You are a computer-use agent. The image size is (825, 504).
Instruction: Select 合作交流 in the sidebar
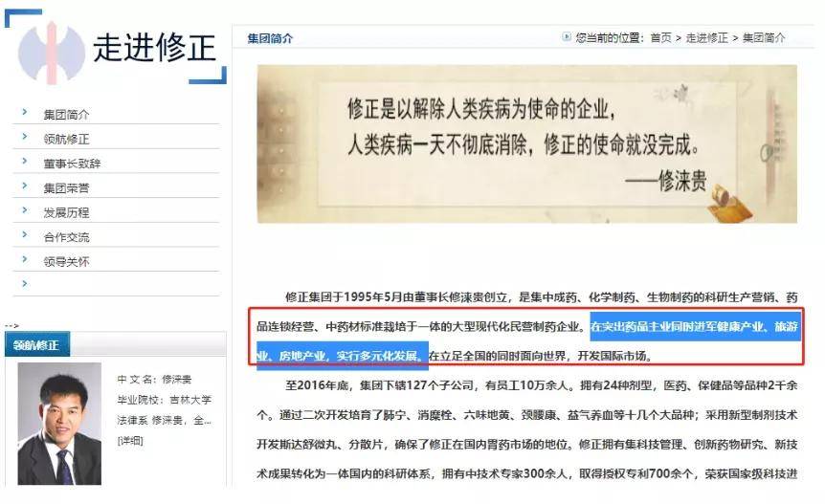[66, 237]
